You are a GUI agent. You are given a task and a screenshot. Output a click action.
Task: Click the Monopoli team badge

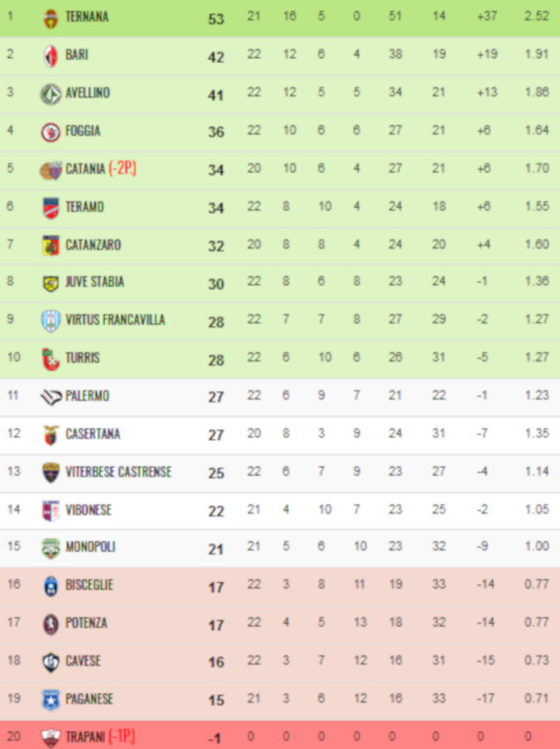tap(50, 548)
